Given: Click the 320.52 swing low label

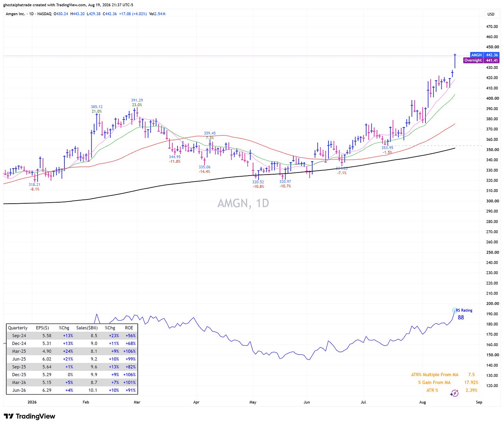Looking at the screenshot, I should pyautogui.click(x=258, y=182).
